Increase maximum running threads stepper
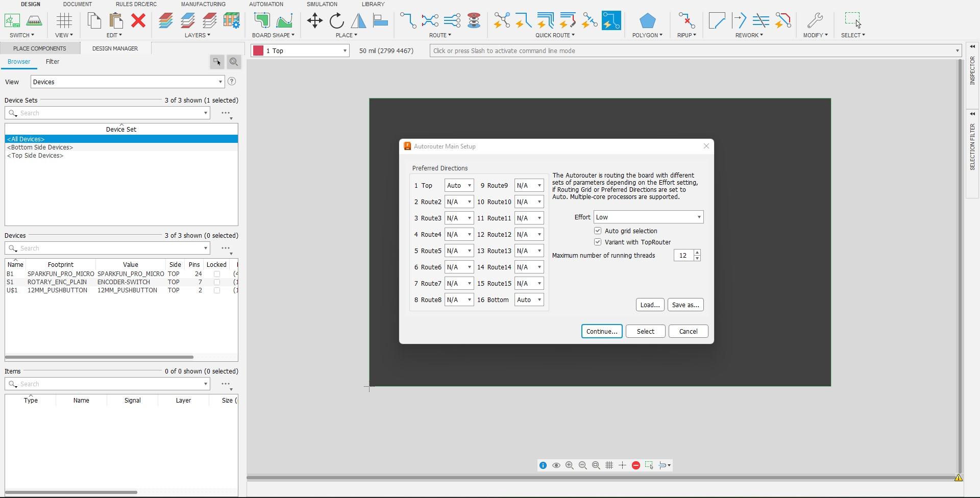 pos(697,253)
